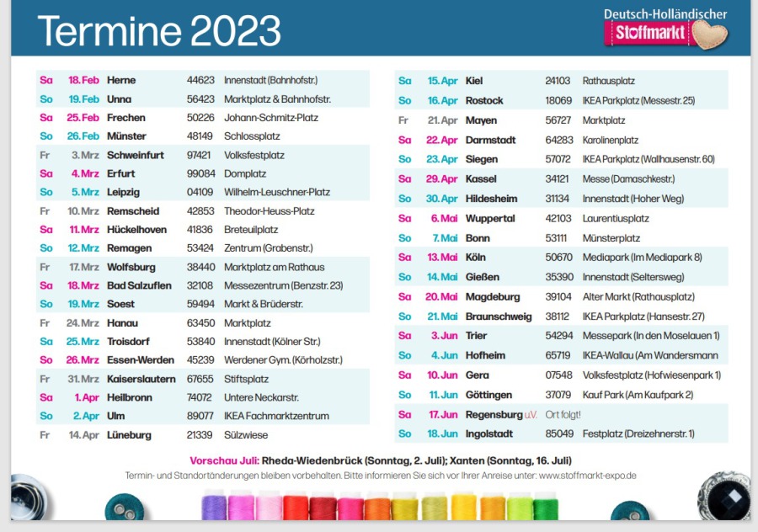The height and width of the screenshot is (532, 758).
Task: Click postal code 89077 for Ulm
Action: point(200,416)
